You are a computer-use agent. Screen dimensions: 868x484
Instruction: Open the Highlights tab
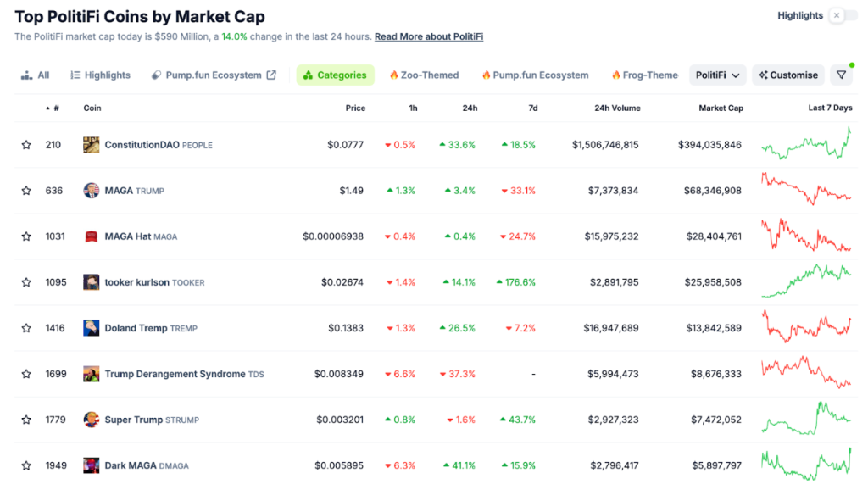tap(100, 75)
